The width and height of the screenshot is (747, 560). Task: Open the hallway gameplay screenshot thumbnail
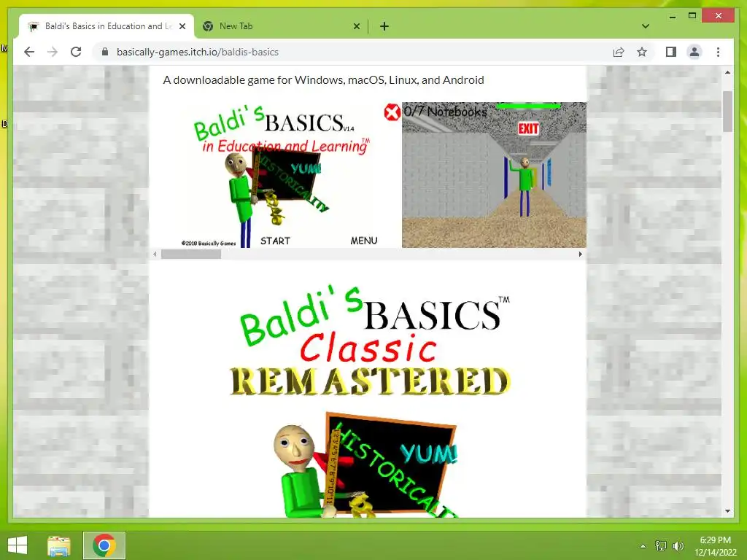494,175
